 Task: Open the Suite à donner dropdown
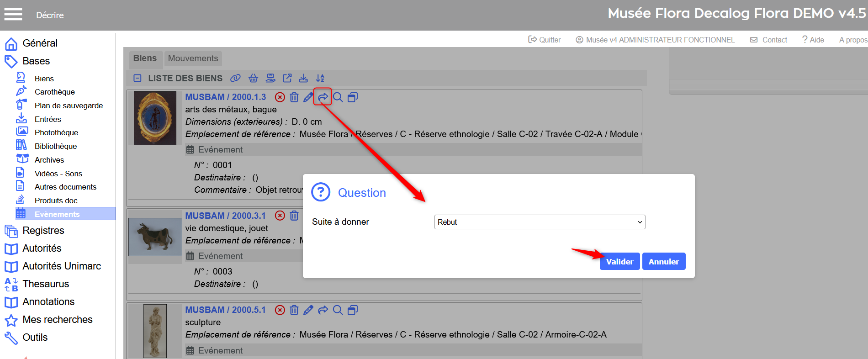(540, 222)
